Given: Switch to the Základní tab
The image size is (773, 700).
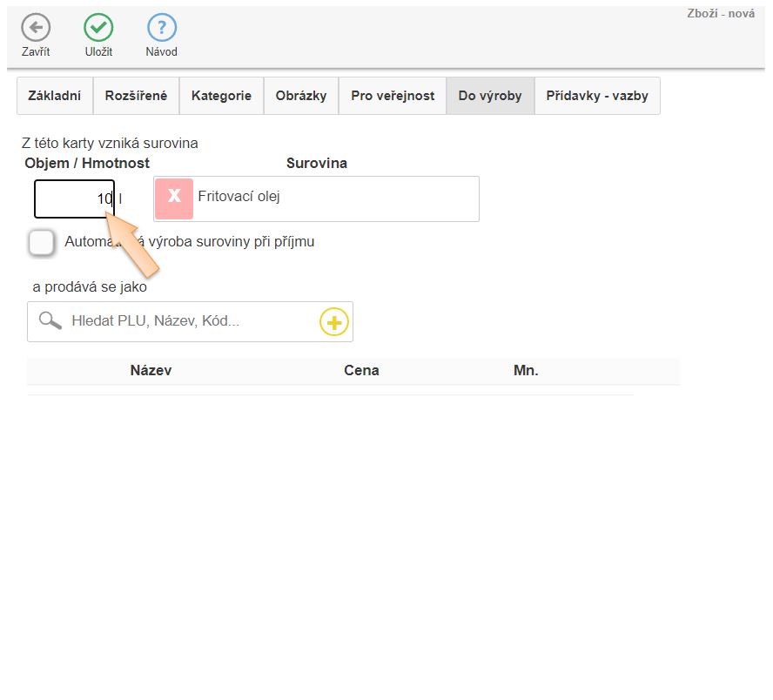Looking at the screenshot, I should click(55, 96).
